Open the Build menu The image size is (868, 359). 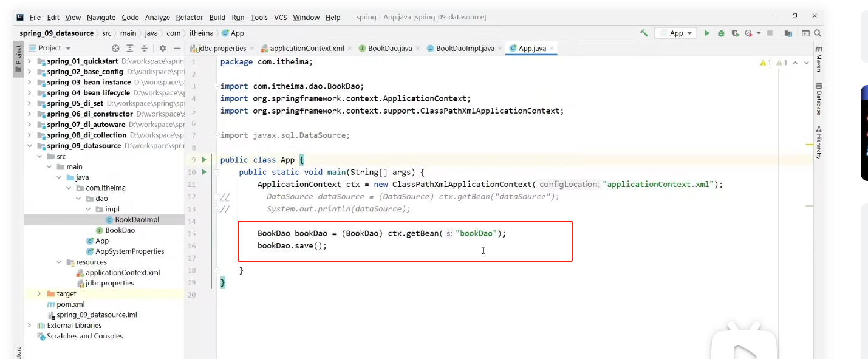coord(217,17)
